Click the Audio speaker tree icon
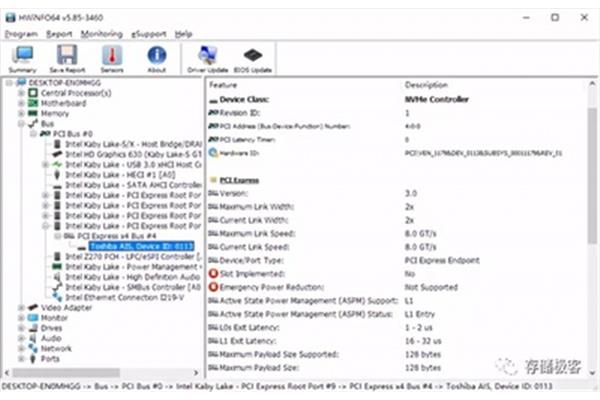The width and height of the screenshot is (600, 400). (33, 338)
